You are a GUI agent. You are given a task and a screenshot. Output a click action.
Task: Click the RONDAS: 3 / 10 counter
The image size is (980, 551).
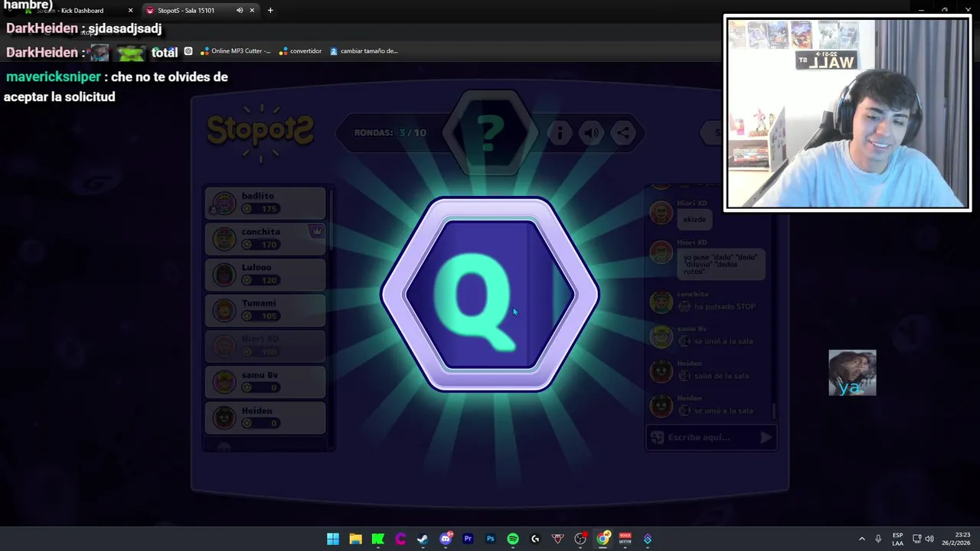(390, 132)
